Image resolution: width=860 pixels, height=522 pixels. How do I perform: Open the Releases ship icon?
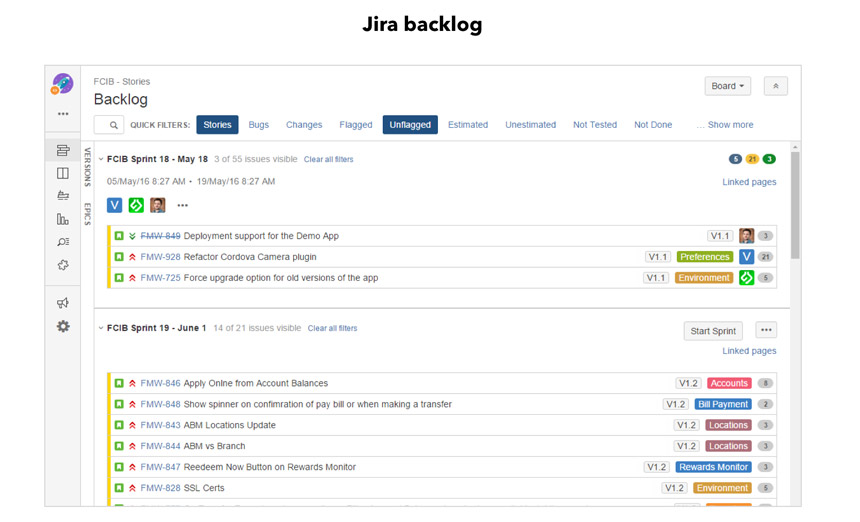[63, 196]
